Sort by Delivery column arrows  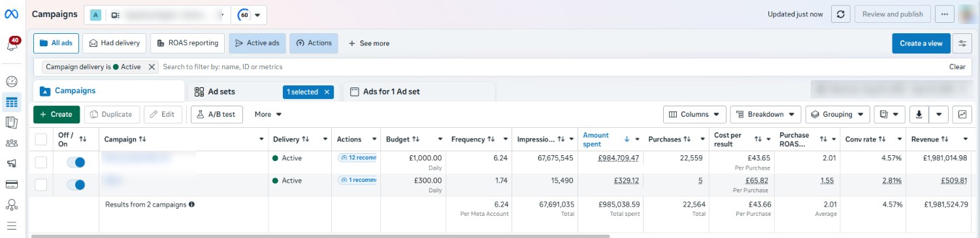(305, 140)
